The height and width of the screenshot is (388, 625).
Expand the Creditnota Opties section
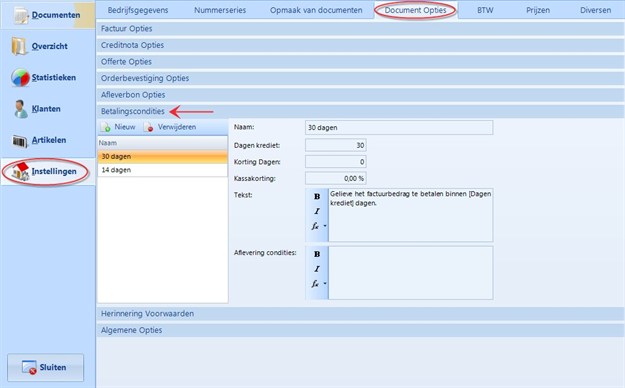[x=360, y=45]
